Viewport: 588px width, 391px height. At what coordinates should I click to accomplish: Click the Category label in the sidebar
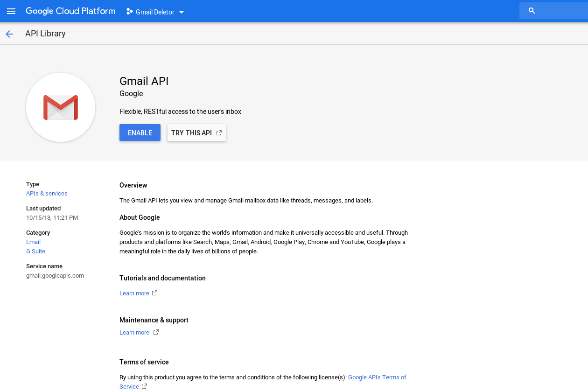pos(38,233)
